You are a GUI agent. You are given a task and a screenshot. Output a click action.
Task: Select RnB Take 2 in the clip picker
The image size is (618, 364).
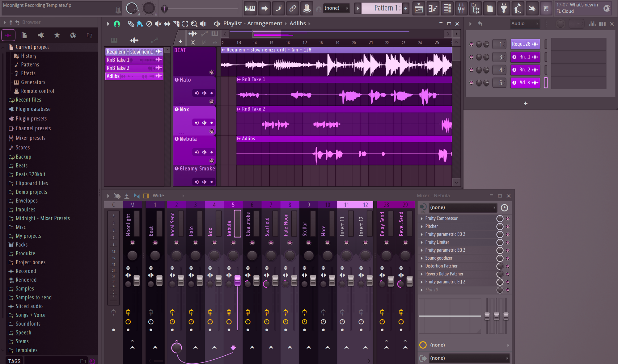134,68
